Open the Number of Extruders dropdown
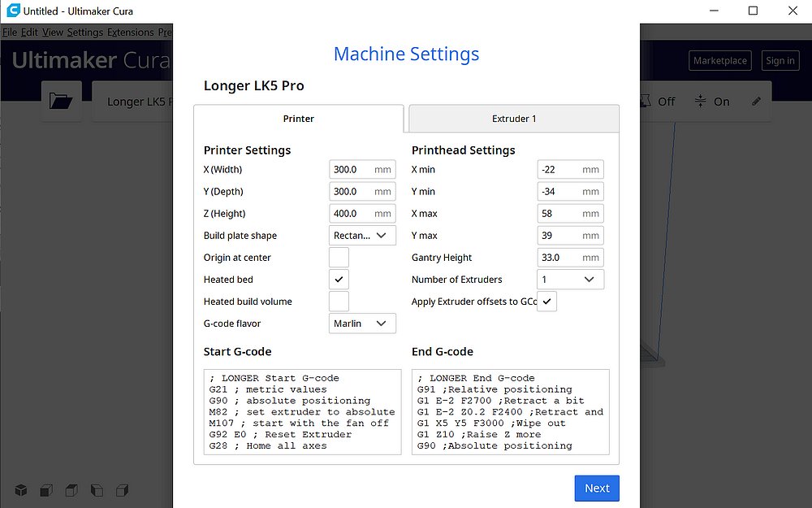Screen dimensions: 812x508 (570, 280)
